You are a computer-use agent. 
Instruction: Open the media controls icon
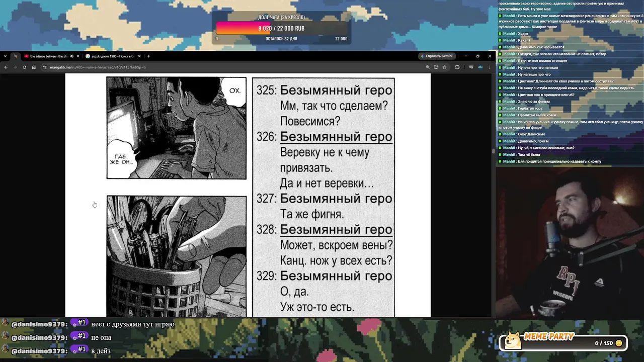coord(471,67)
